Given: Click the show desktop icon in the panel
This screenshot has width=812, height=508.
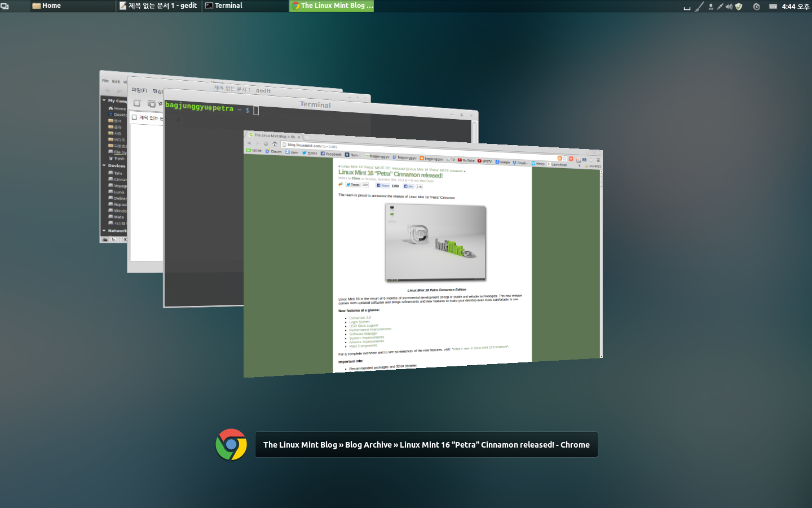Looking at the screenshot, I should [x=5, y=6].
